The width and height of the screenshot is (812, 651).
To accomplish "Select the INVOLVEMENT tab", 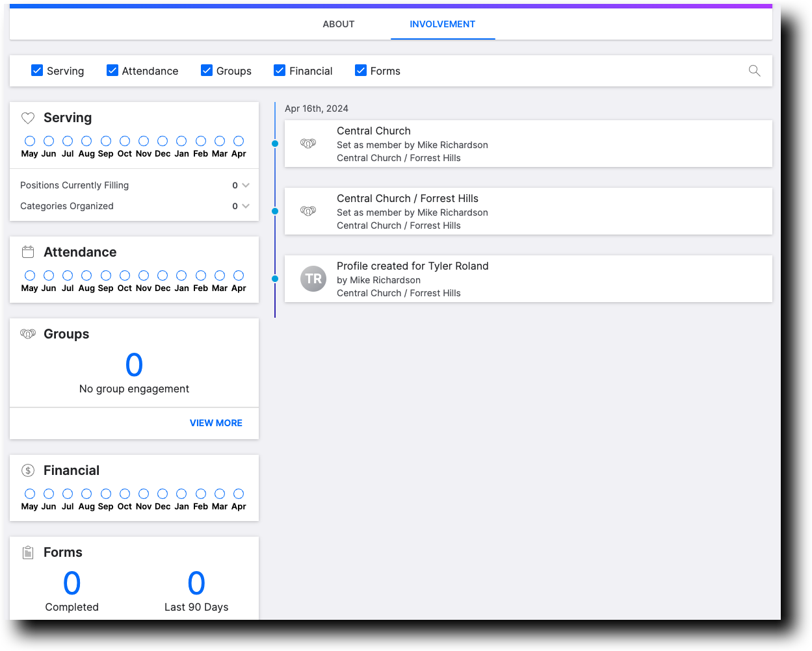I will (442, 24).
